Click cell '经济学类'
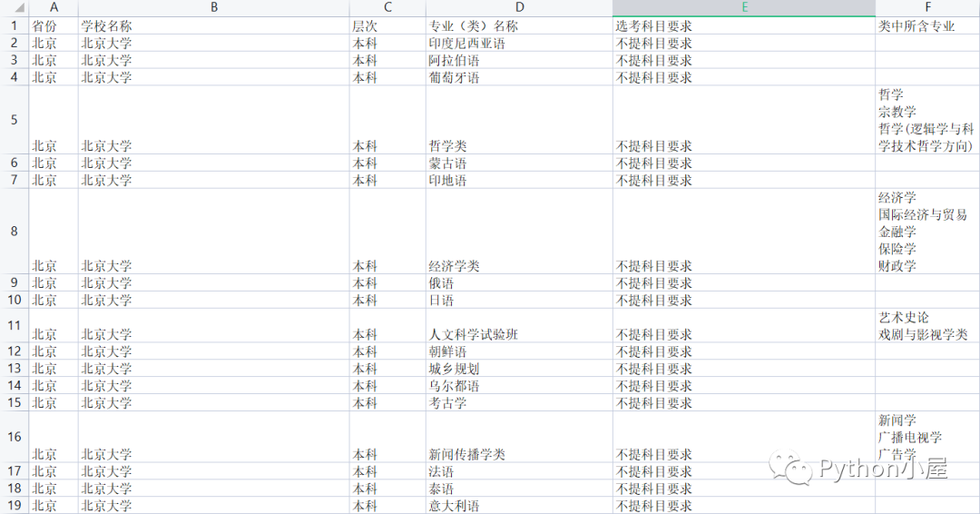This screenshot has height=514, width=980. (519, 232)
